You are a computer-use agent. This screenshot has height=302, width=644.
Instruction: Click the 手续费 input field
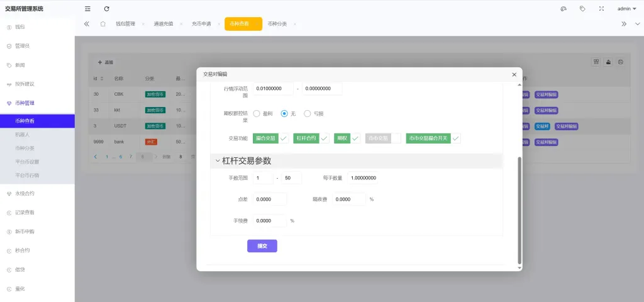click(x=270, y=221)
